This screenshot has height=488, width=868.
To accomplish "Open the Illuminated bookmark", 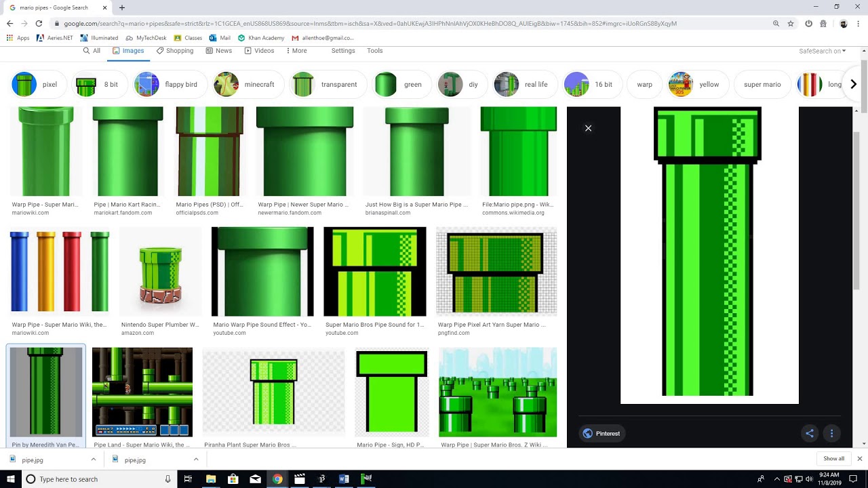I will pos(99,38).
